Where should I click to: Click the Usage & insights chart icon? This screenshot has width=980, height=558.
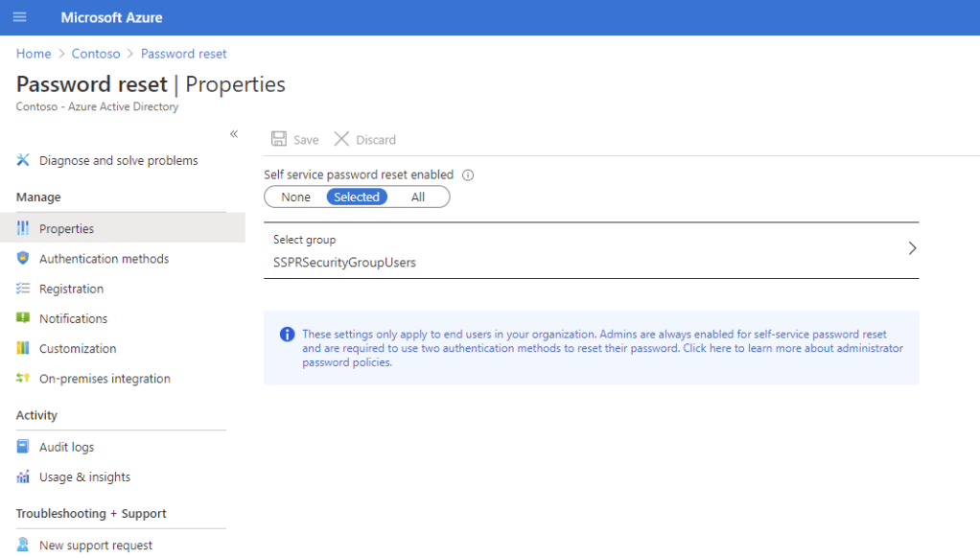pos(23,477)
